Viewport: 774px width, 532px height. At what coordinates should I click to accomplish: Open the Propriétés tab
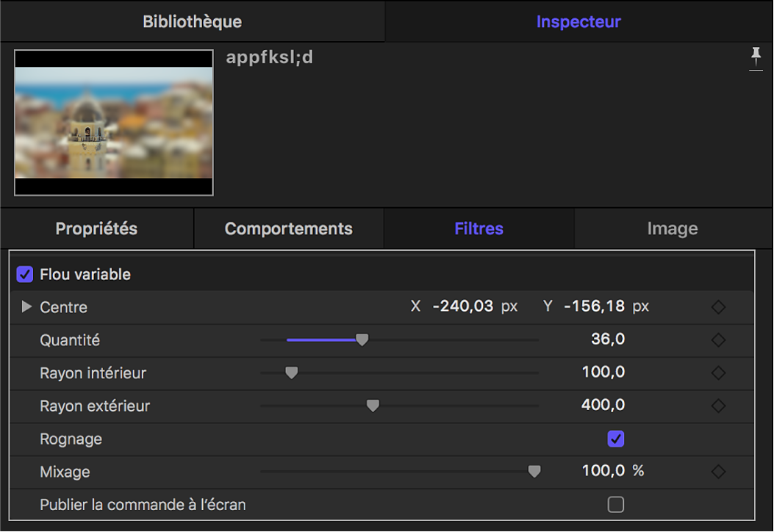pyautogui.click(x=96, y=229)
